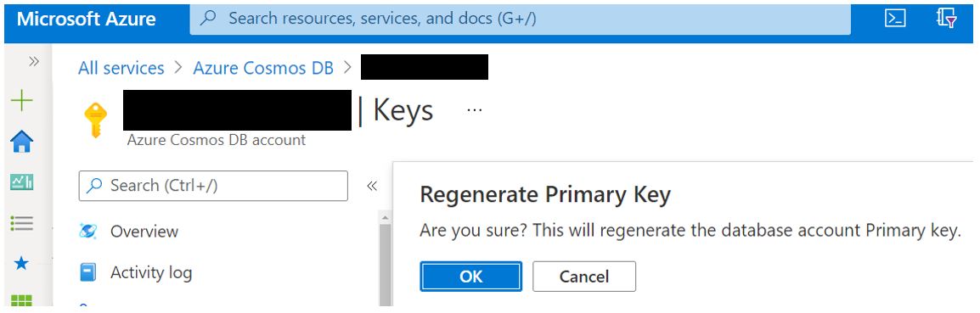This screenshot has width=980, height=313.
Task: Click the Search (Ctrl+/) menu filter field
Action: [213, 186]
